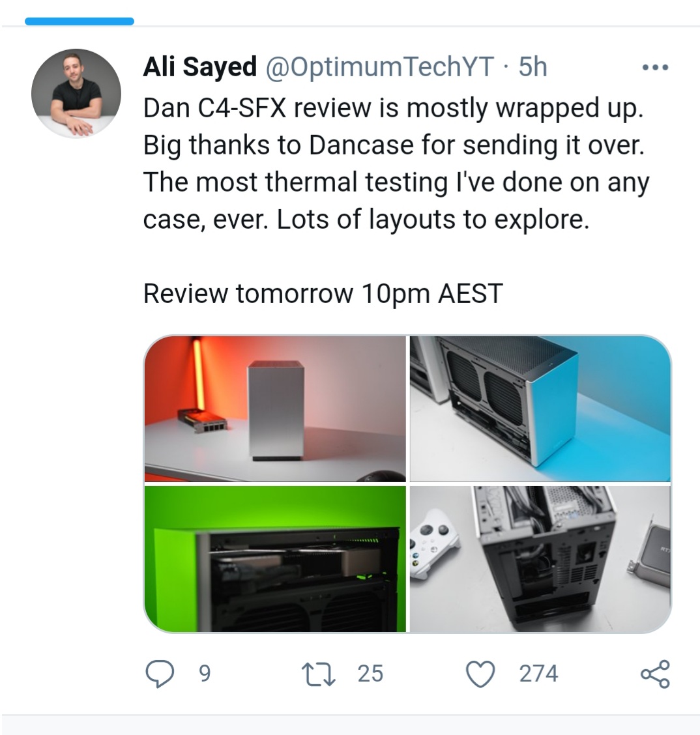700x735 pixels.
Task: View the blue background case photo
Action: pyautogui.click(x=540, y=409)
